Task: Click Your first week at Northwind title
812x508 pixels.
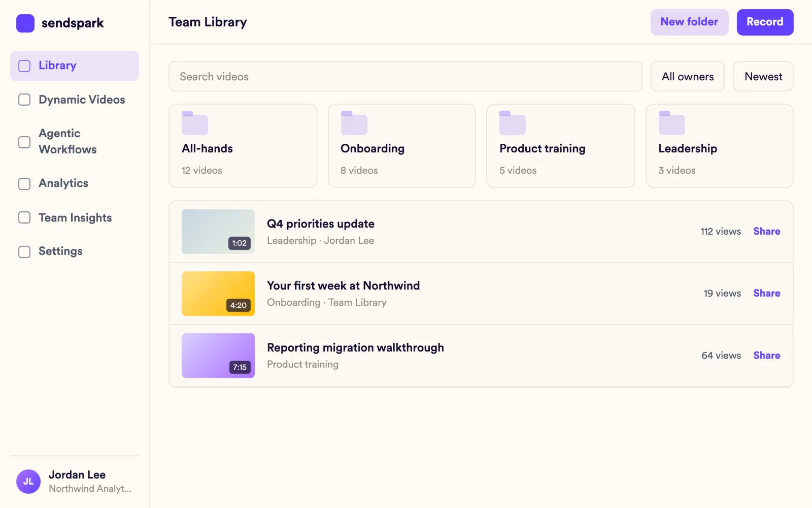Action: (344, 286)
